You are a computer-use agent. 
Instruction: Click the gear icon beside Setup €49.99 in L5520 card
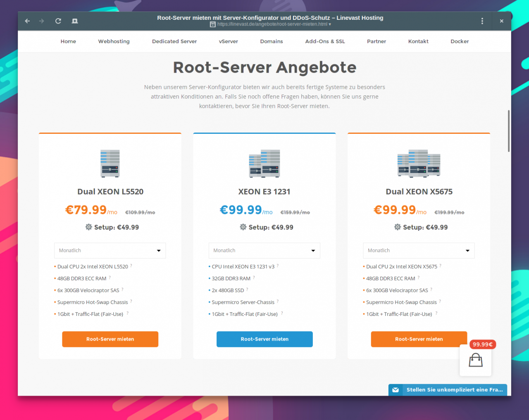pyautogui.click(x=88, y=227)
